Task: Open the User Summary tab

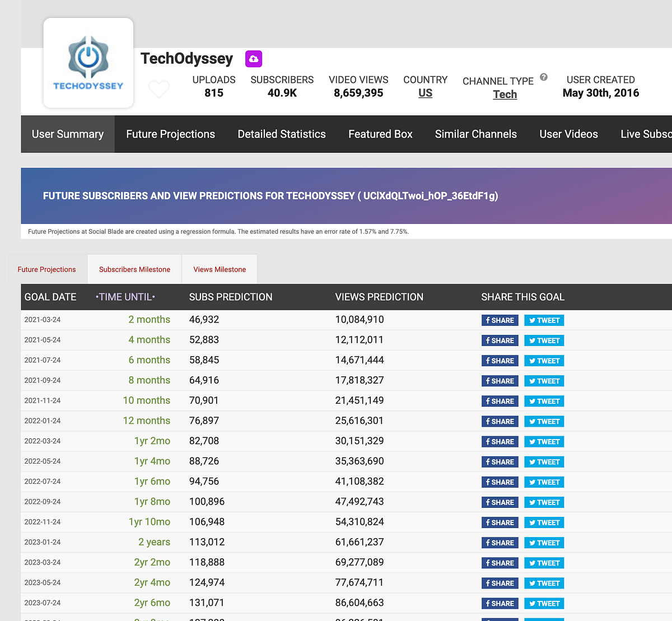Action: (68, 134)
